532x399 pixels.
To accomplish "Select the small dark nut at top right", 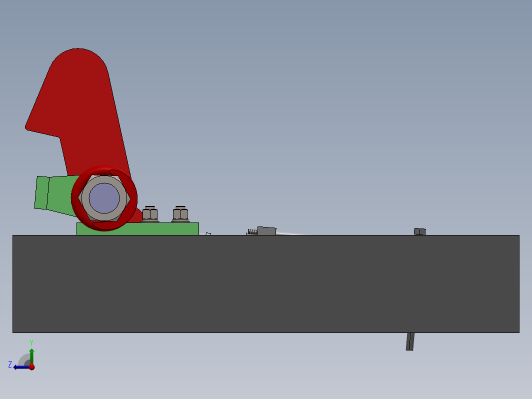I will (419, 231).
